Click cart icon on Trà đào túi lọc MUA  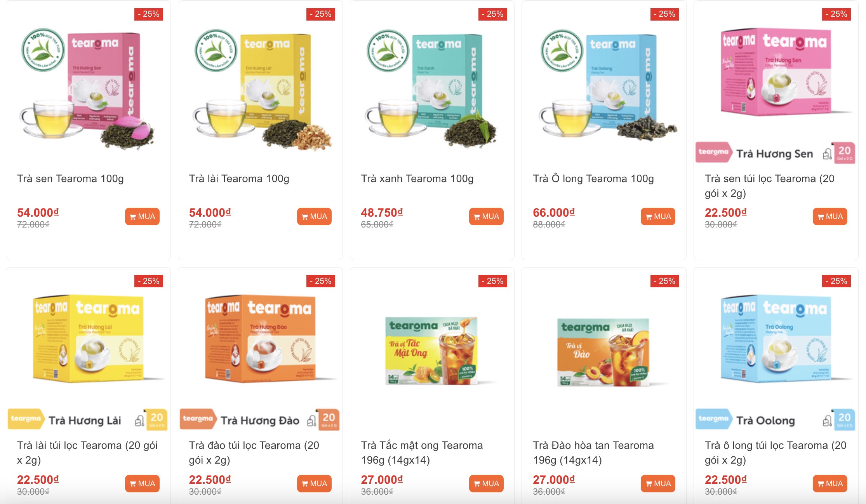click(x=304, y=484)
